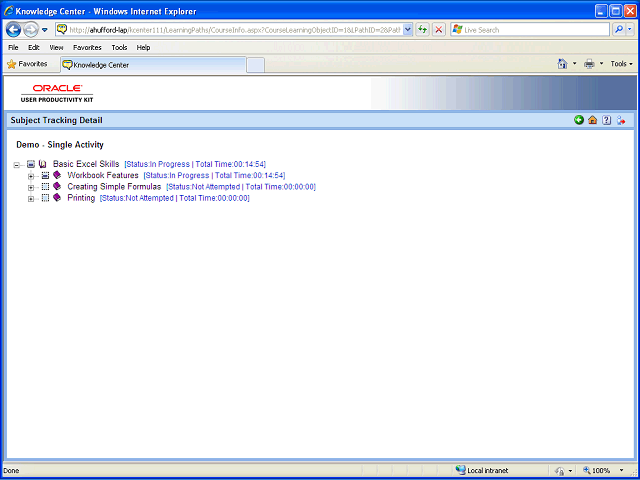Expand the Creating Simple Formulas node
The image size is (640, 480).
31,188
